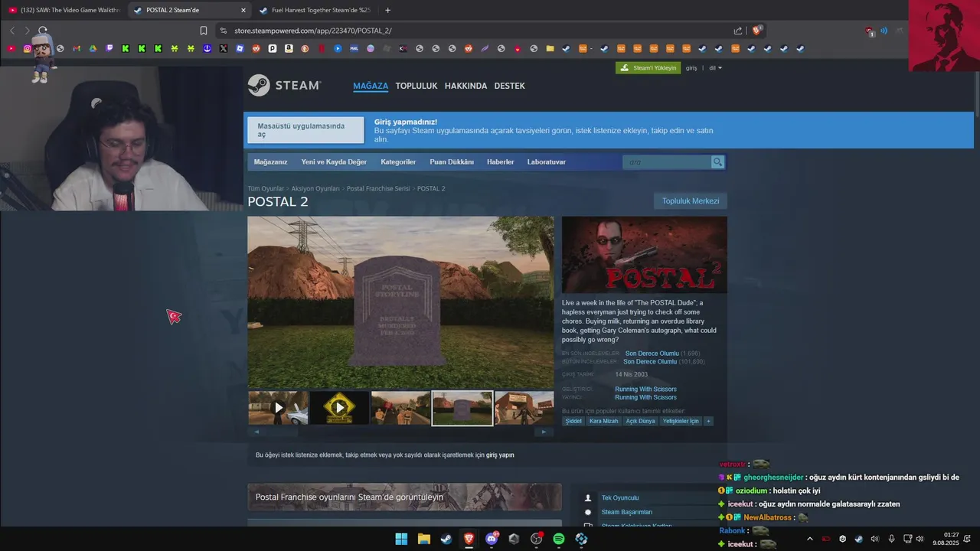Close the POSTAL 2 Steam'de tab
The image size is (980, 551).
(x=243, y=10)
